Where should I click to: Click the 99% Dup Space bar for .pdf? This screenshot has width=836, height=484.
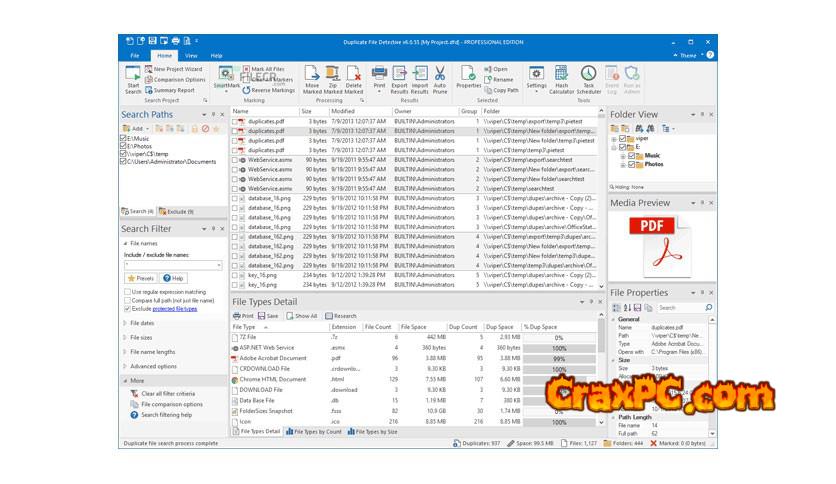coord(559,359)
